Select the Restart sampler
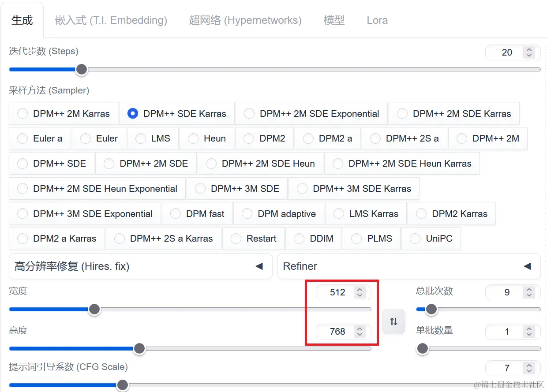The height and width of the screenshot is (392, 547). tap(253, 239)
